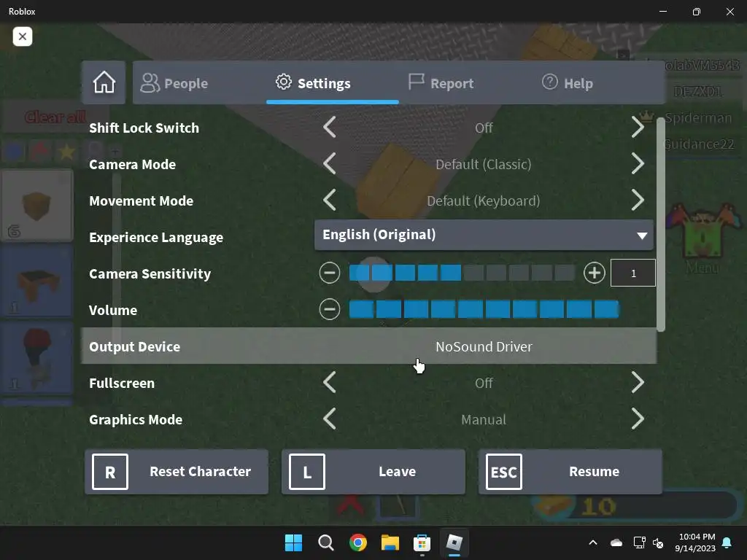This screenshot has height=560, width=747.
Task: Select previous Camera Mode option
Action: tap(330, 164)
